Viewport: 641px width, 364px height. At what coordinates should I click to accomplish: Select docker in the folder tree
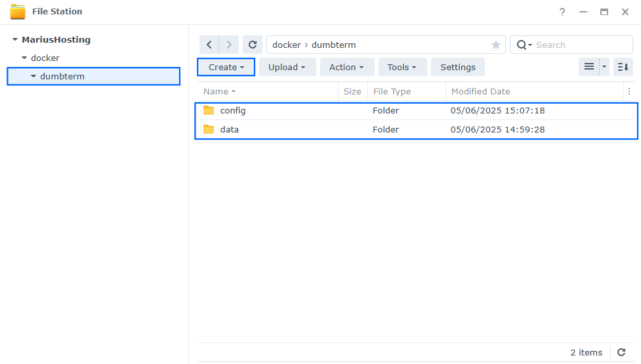[45, 58]
